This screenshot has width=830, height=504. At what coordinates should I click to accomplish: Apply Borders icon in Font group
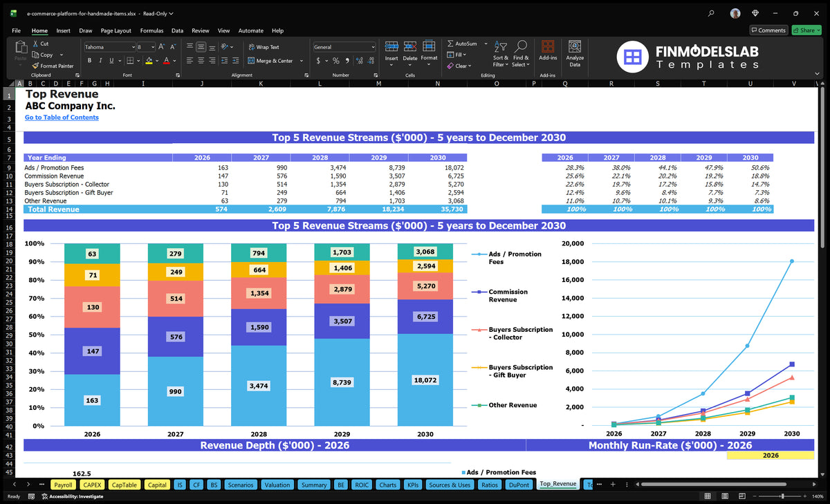coord(129,61)
